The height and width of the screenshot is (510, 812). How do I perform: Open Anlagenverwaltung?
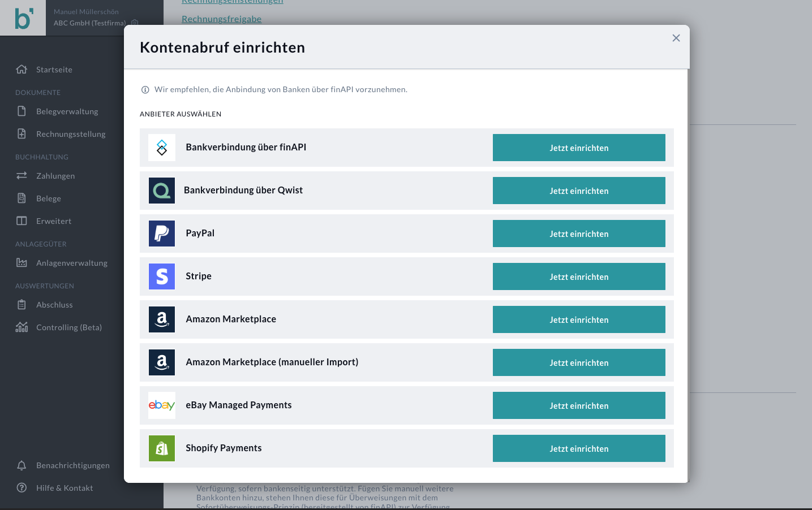tap(72, 263)
